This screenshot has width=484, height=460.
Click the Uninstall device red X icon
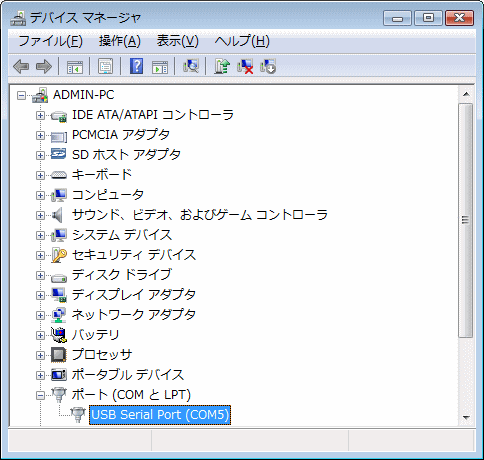click(x=245, y=66)
